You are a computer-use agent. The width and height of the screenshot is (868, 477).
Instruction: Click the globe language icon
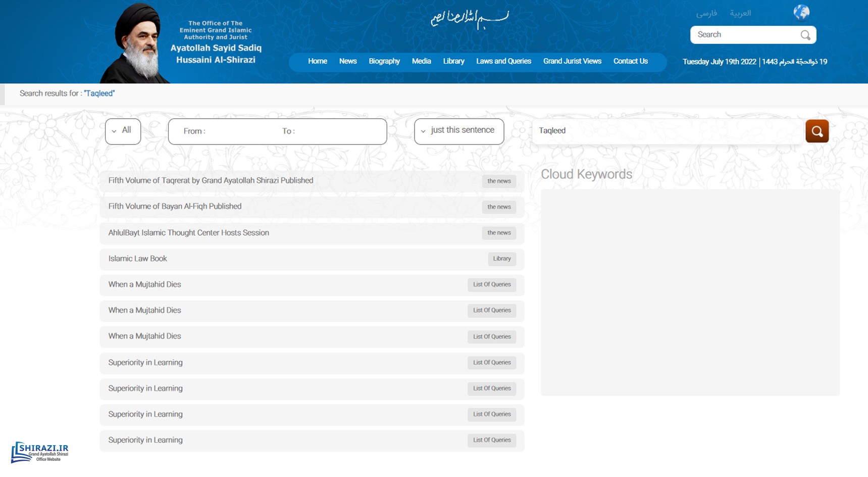click(801, 12)
